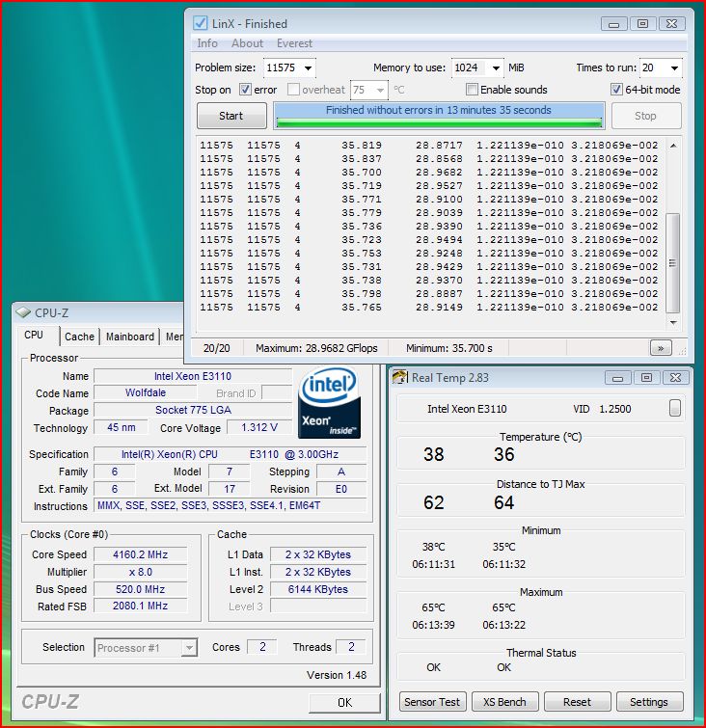Click the Intel Xeon inside logo

click(x=329, y=403)
